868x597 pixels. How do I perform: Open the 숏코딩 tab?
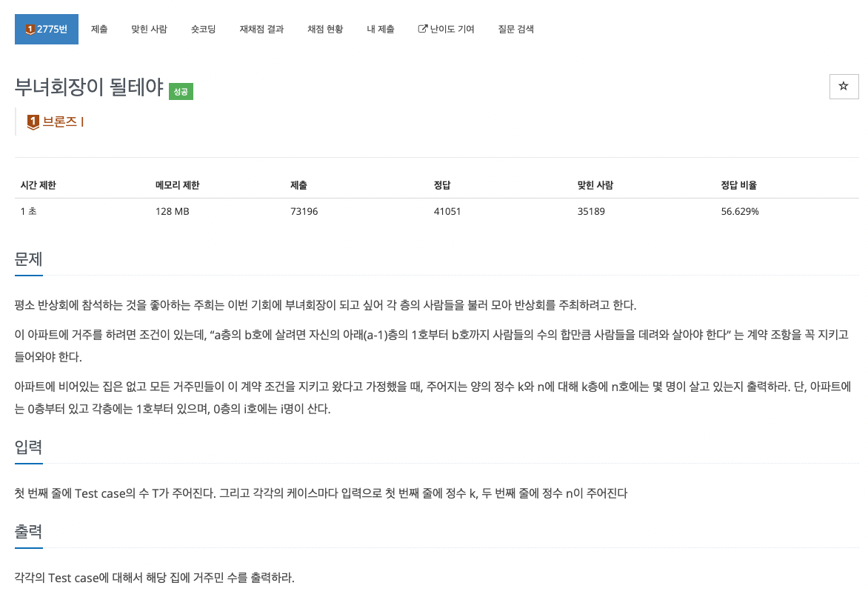click(203, 30)
